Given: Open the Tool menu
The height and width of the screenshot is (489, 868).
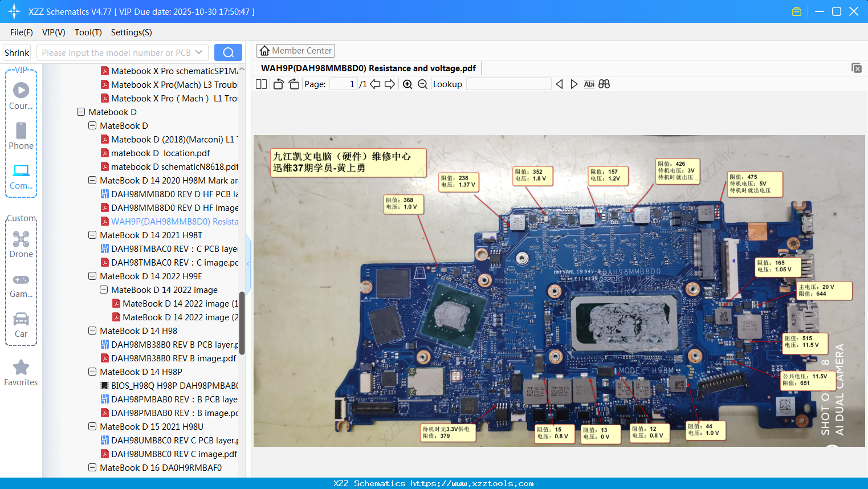Looking at the screenshot, I should coord(88,32).
